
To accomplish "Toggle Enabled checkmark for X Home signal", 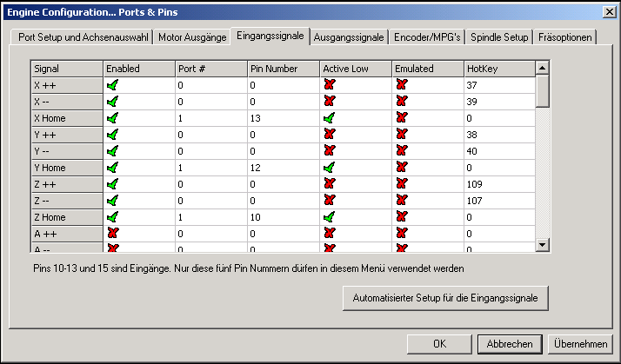I will 113,118.
